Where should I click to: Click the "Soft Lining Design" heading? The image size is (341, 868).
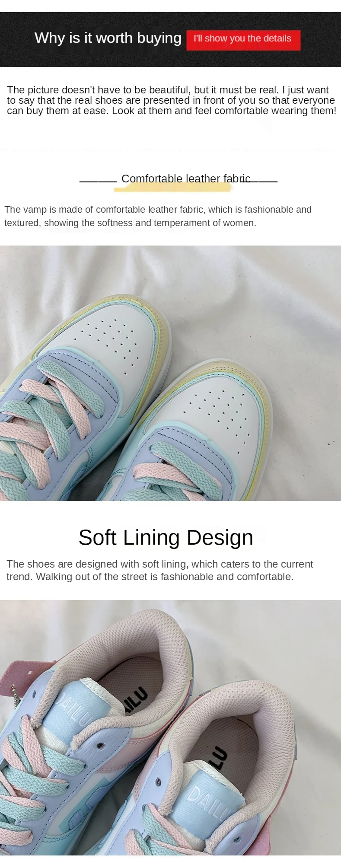[166, 537]
